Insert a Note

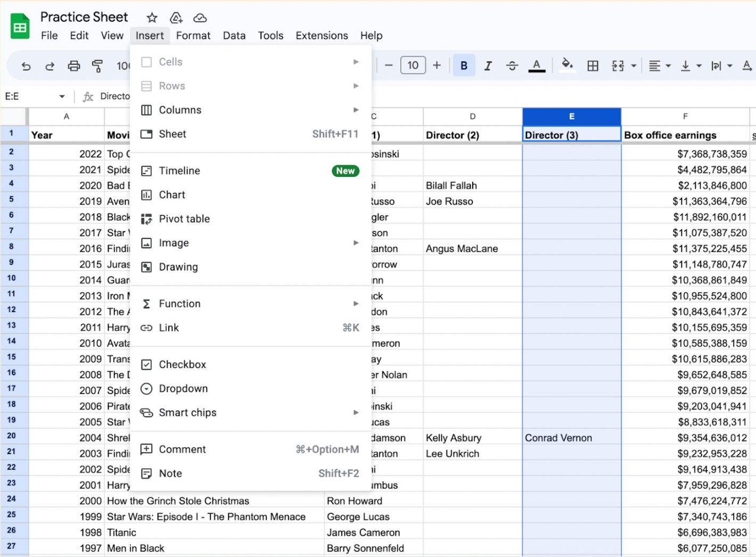[x=250, y=473]
